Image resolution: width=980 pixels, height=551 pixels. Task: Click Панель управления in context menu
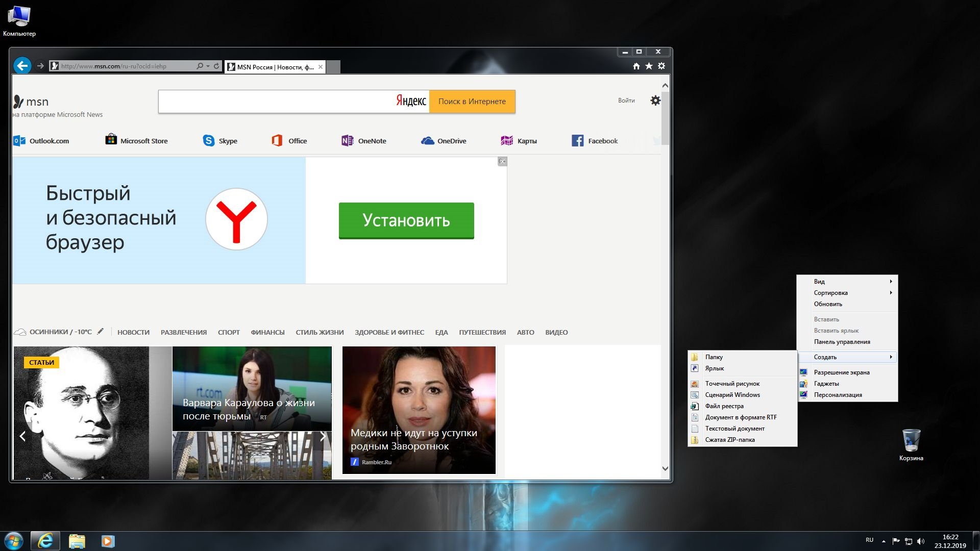pos(843,342)
